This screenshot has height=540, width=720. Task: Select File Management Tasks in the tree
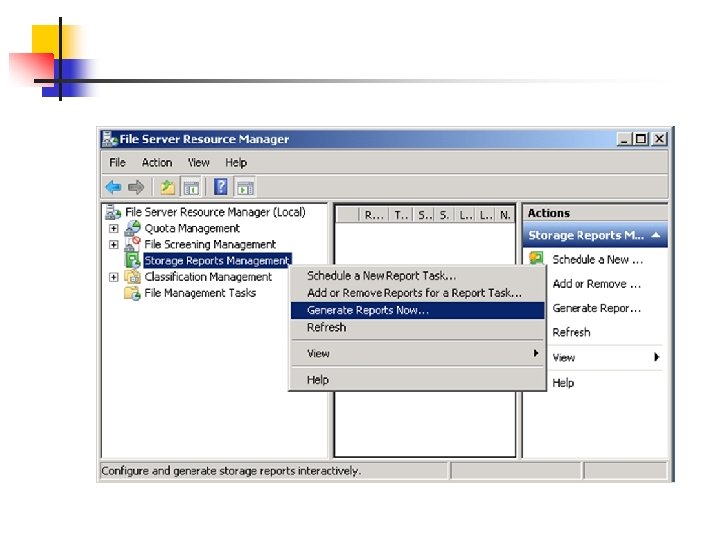[x=200, y=293]
